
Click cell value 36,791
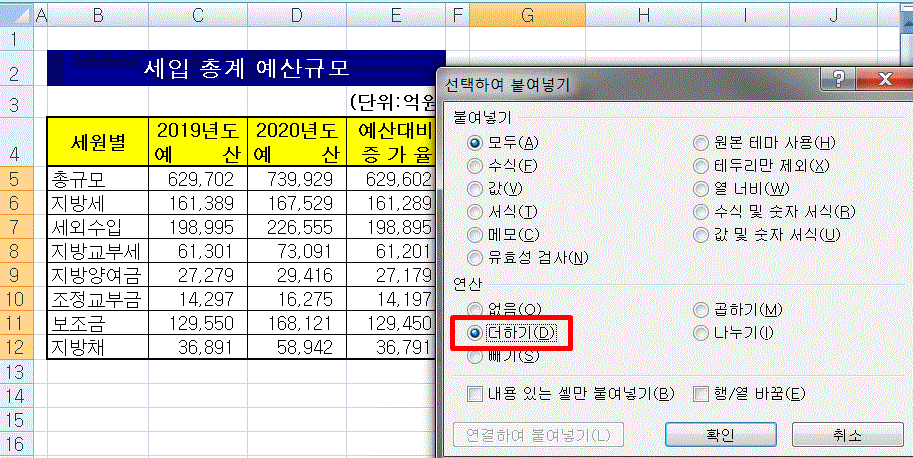391,347
